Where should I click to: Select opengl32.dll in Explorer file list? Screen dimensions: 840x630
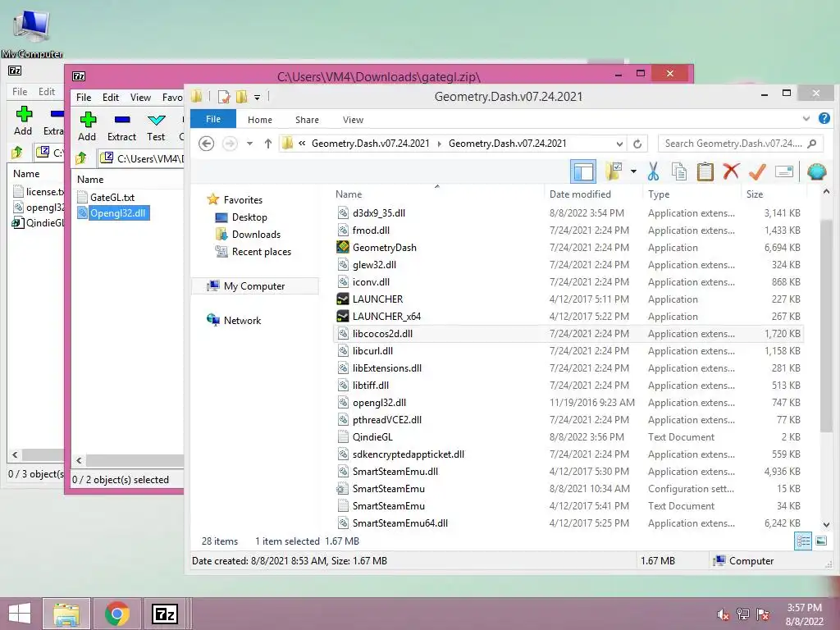379,402
